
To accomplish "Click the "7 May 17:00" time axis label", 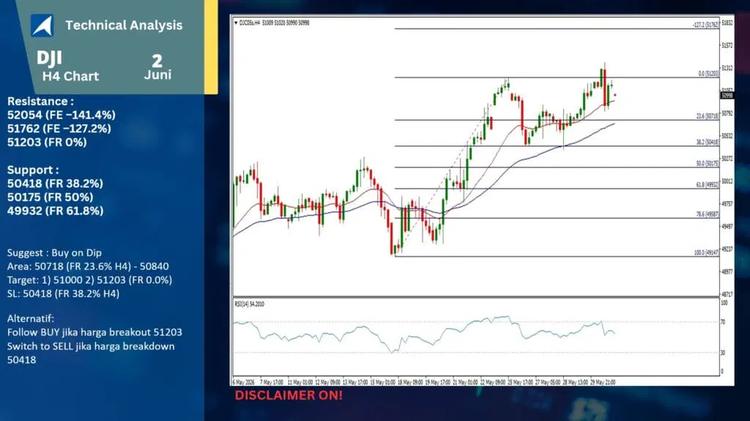I will point(272,382).
